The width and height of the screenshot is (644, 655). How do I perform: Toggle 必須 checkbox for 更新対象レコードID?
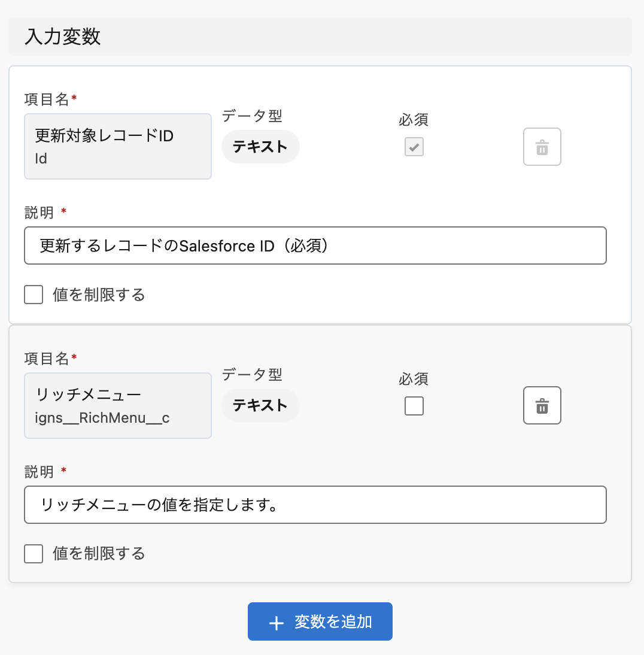click(x=414, y=147)
